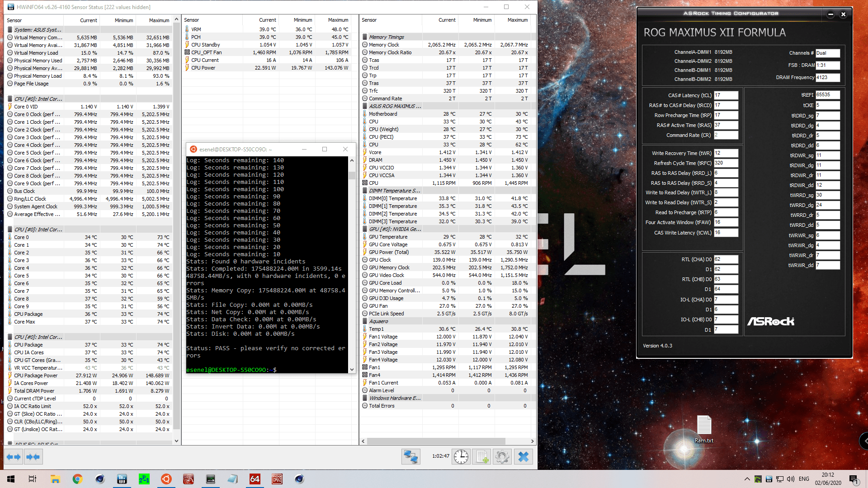The image size is (868, 488).
Task: Select the Vcore sensor row
Action: 448,152
